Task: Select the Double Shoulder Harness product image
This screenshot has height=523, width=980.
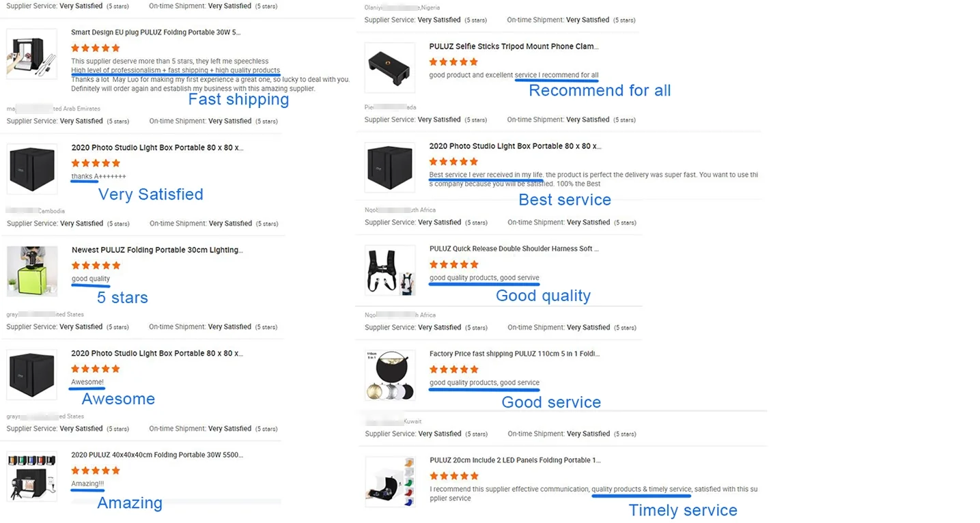Action: click(x=389, y=270)
